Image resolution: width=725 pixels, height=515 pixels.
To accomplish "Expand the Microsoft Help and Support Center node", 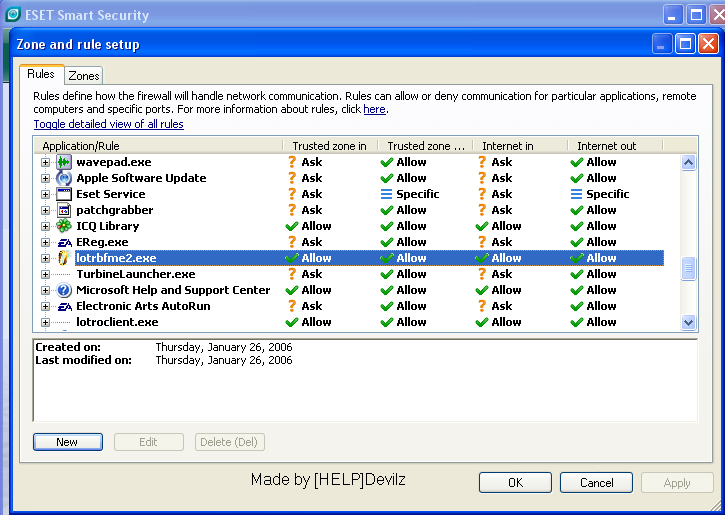I will coord(45,290).
